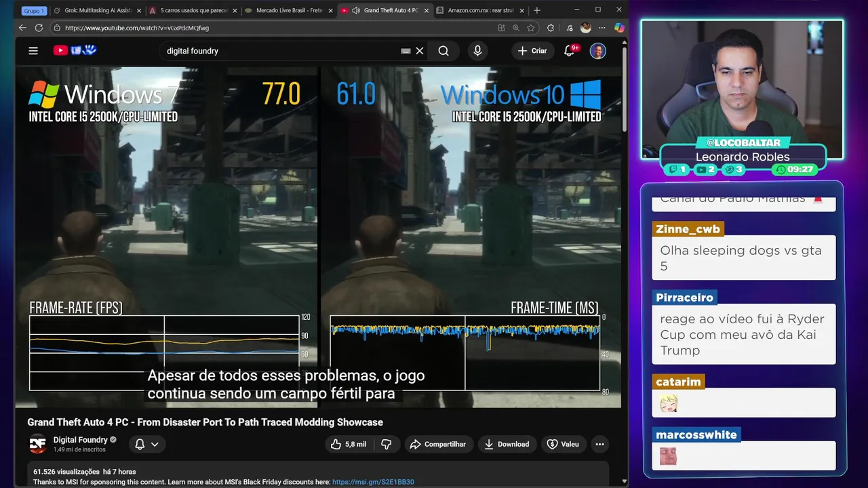
Task: Mute the Grand Theft Auto 4 tab speaker
Action: tap(355, 11)
